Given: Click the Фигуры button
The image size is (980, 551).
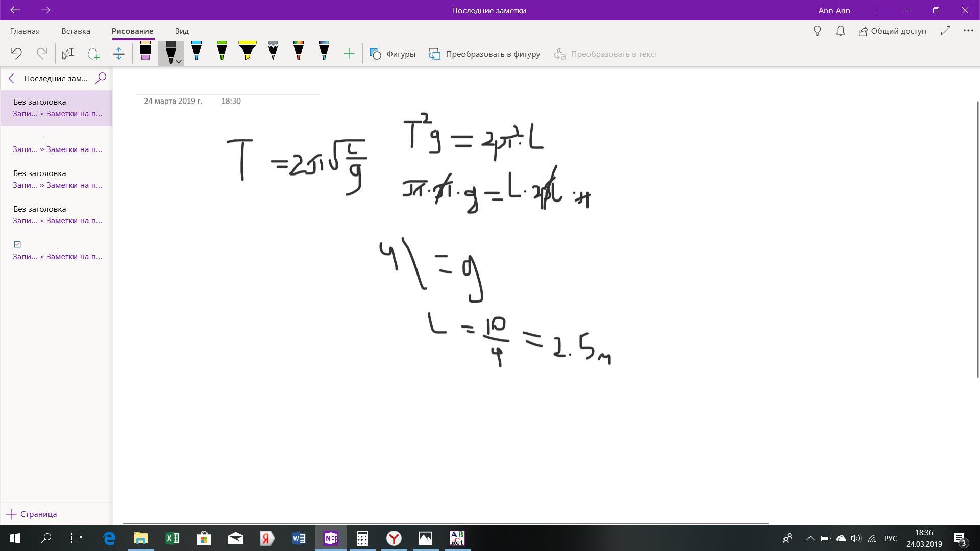Looking at the screenshot, I should (393, 54).
